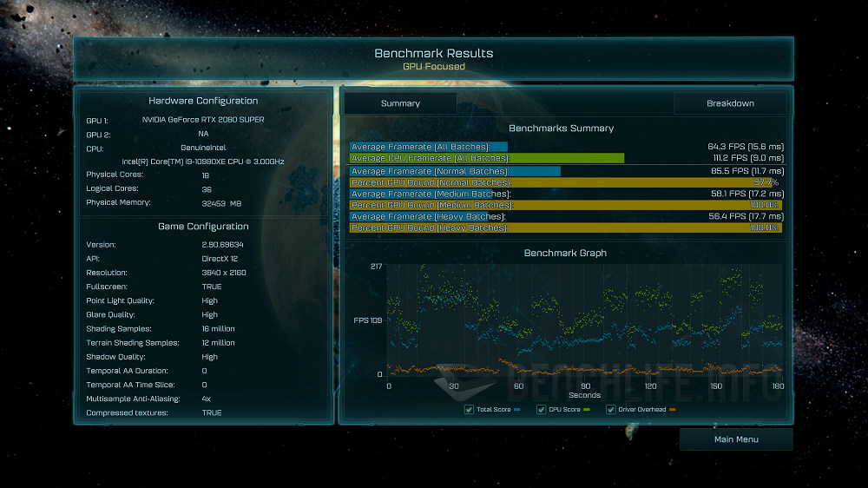Viewport: 868px width, 488px height.
Task: Switch to the Breakdown tab
Action: coord(730,103)
